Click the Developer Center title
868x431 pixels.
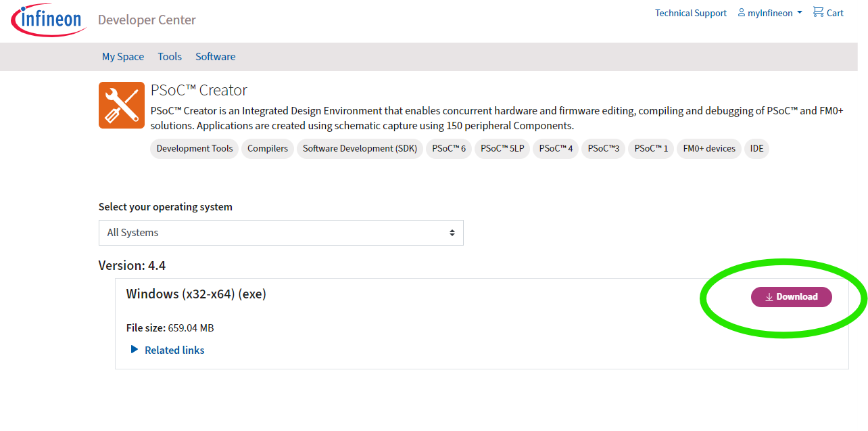coord(147,20)
